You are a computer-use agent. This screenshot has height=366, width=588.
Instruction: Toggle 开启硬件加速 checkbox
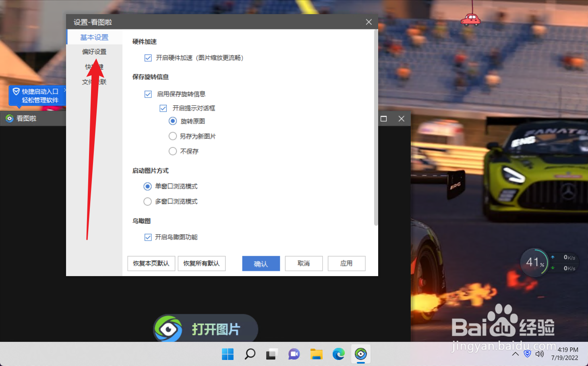(148, 58)
